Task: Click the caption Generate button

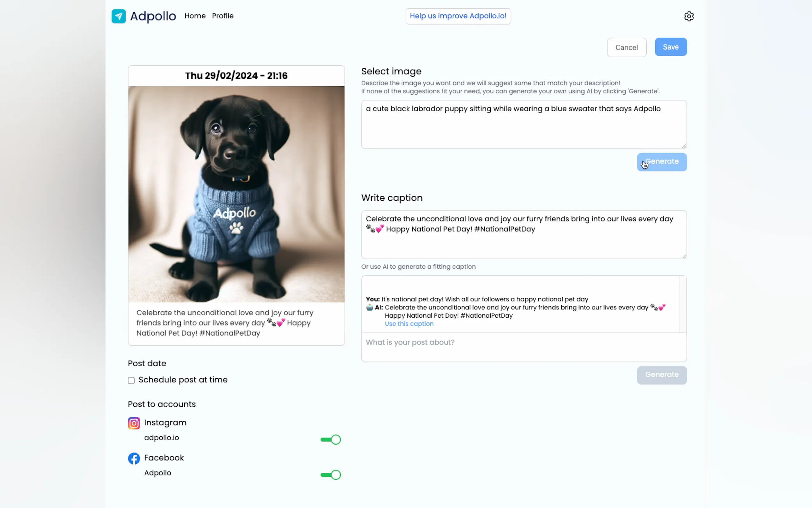Action: point(662,375)
